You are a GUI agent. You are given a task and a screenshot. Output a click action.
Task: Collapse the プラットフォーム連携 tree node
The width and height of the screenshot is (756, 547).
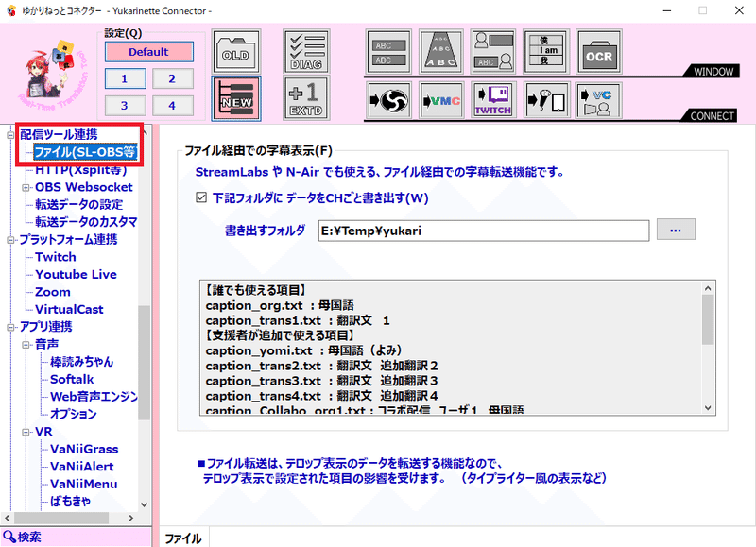coord(10,240)
